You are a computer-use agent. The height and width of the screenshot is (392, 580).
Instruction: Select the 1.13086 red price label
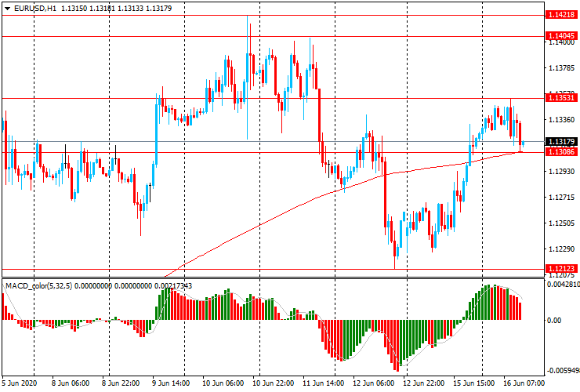(x=561, y=152)
